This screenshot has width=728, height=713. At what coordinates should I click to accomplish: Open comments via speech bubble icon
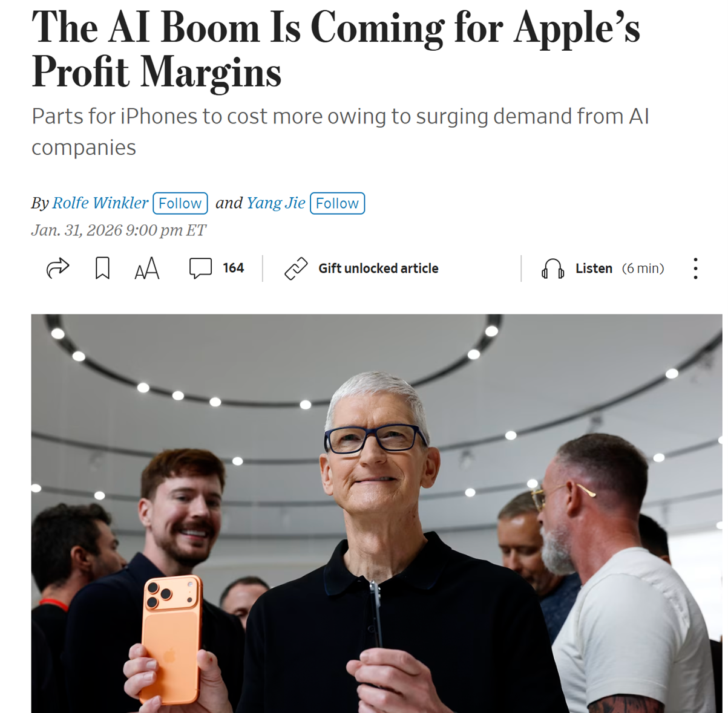(200, 268)
